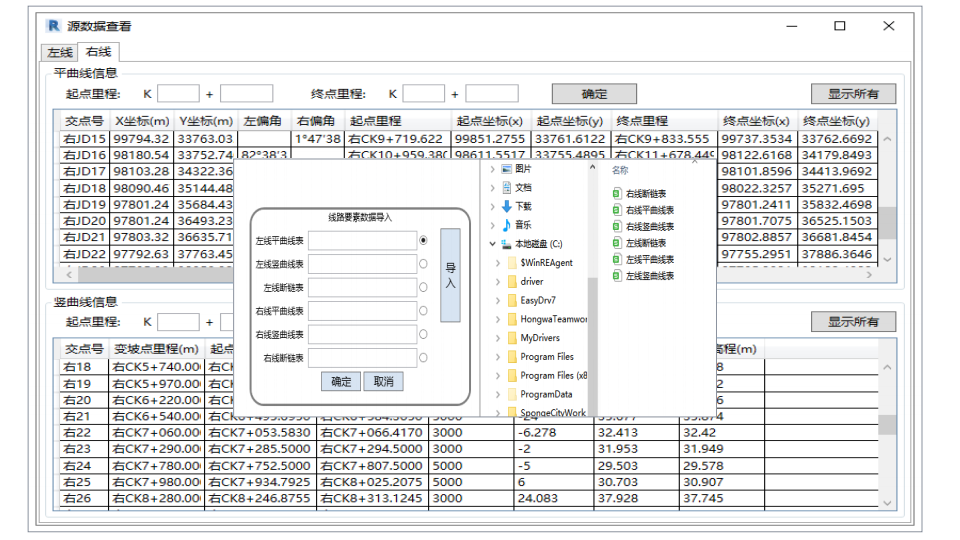Click the 右JD20 row cell
960x540 pixels.
84,220
